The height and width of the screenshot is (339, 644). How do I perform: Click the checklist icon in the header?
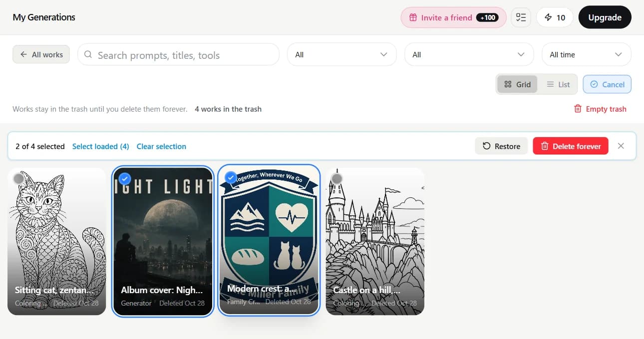[x=521, y=17]
